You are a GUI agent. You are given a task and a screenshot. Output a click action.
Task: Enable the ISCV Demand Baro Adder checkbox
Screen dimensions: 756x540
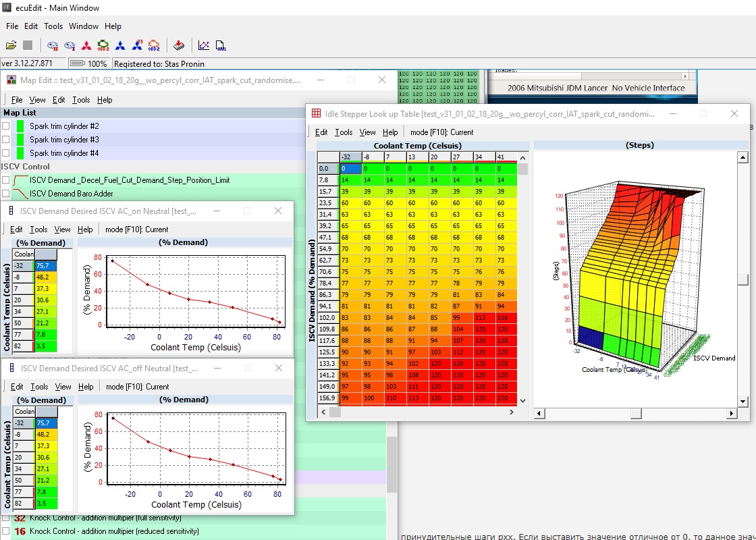(x=6, y=194)
